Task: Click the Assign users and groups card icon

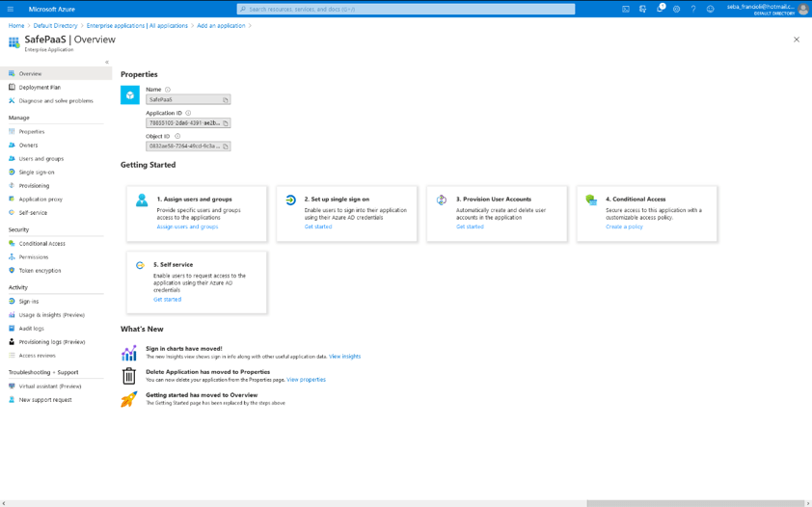Action: point(142,200)
